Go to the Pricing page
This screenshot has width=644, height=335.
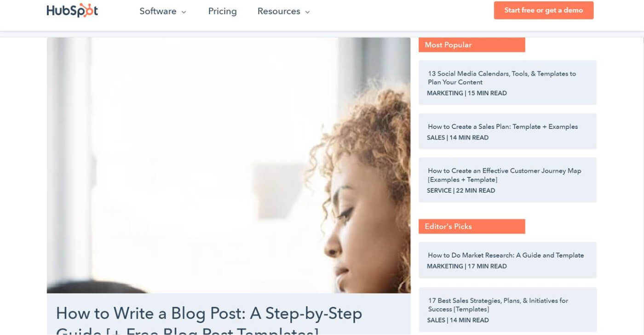(222, 11)
